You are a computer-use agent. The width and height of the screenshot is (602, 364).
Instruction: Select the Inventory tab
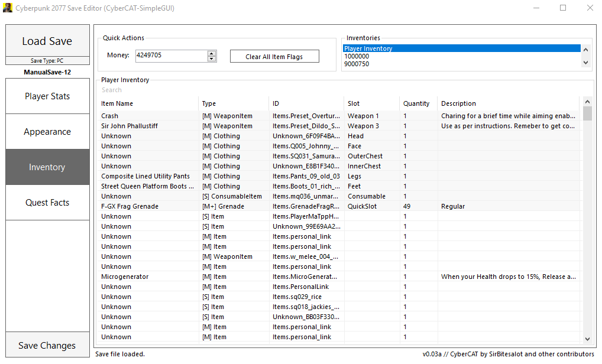pyautogui.click(x=47, y=167)
